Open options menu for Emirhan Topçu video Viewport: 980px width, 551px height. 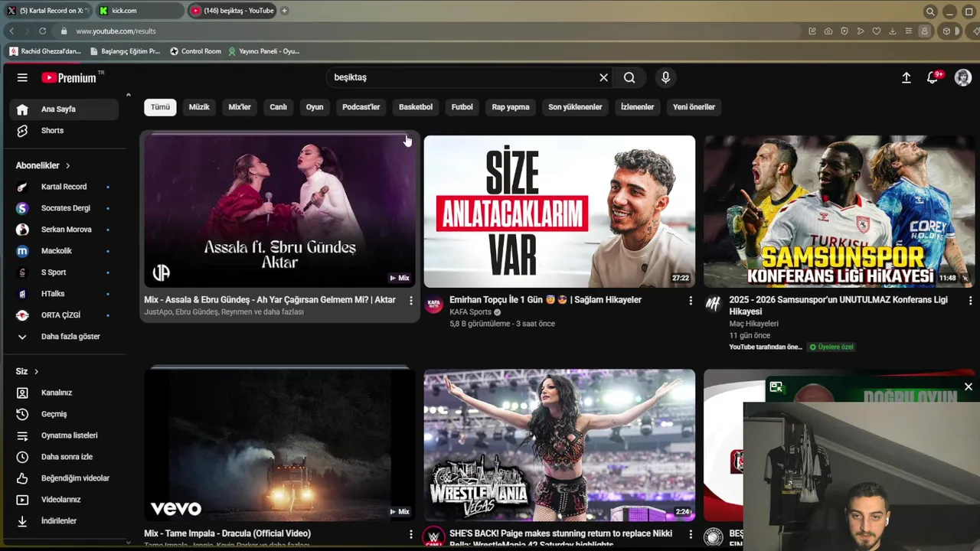point(691,301)
